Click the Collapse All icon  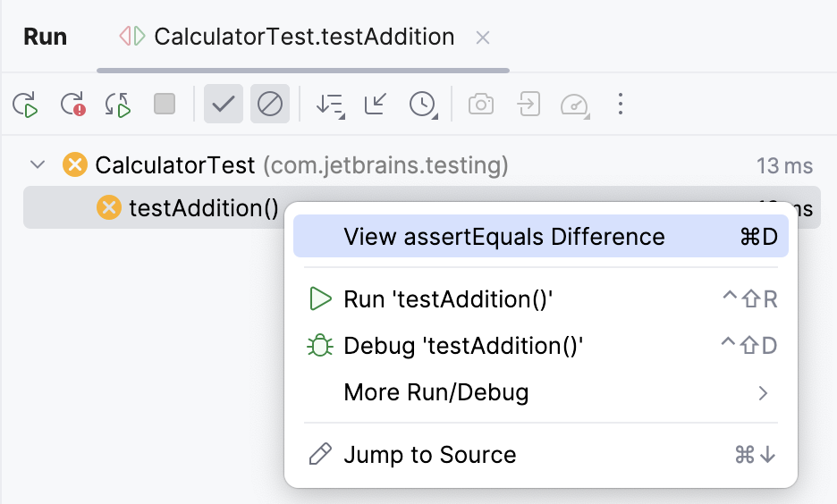pos(376,105)
